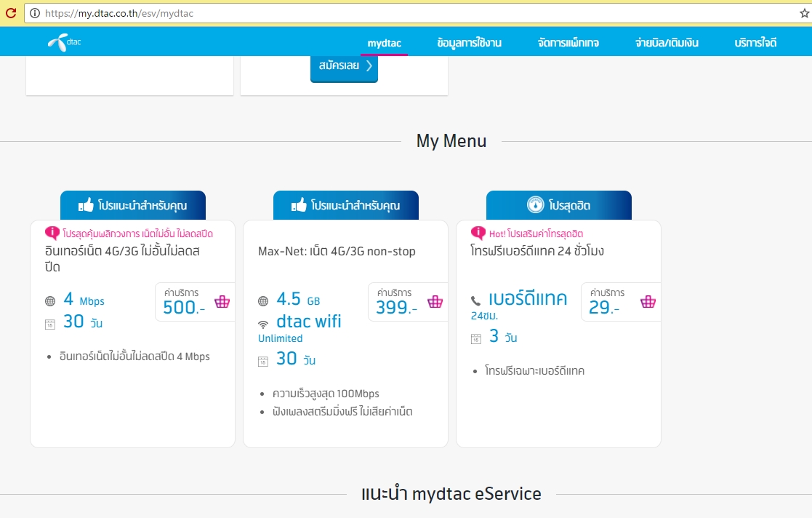Click calendar icon beside 30 วัน in 4 Mbps card
The image size is (812, 518).
50,324
